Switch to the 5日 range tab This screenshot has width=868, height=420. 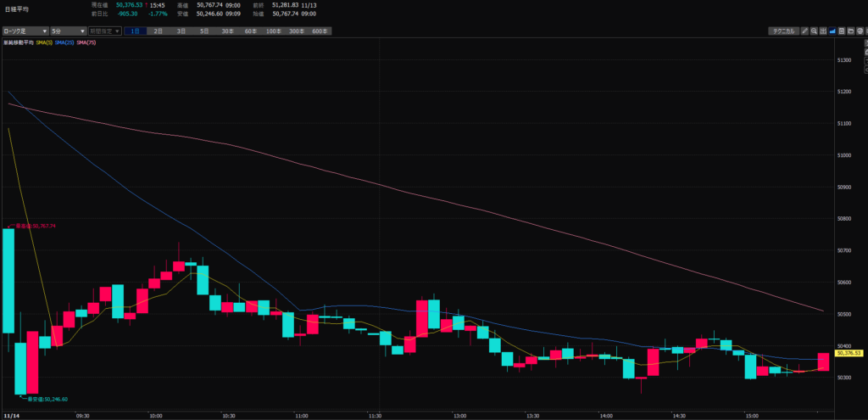click(204, 31)
